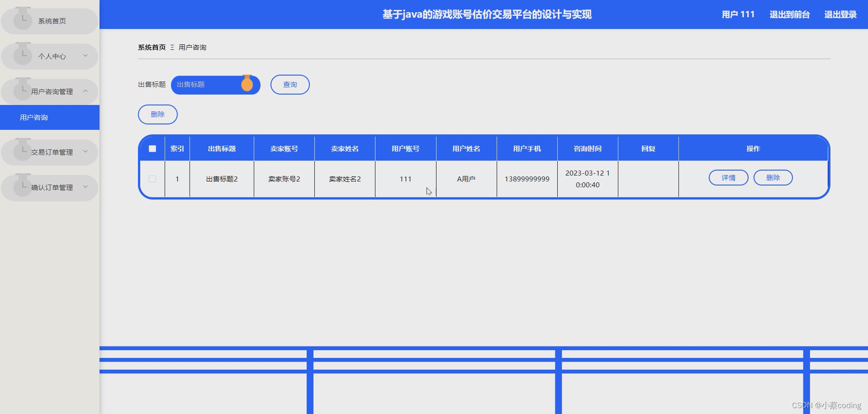
Task: Click the page title 基于java的游戏账号估价交易平台
Action: [x=487, y=14]
